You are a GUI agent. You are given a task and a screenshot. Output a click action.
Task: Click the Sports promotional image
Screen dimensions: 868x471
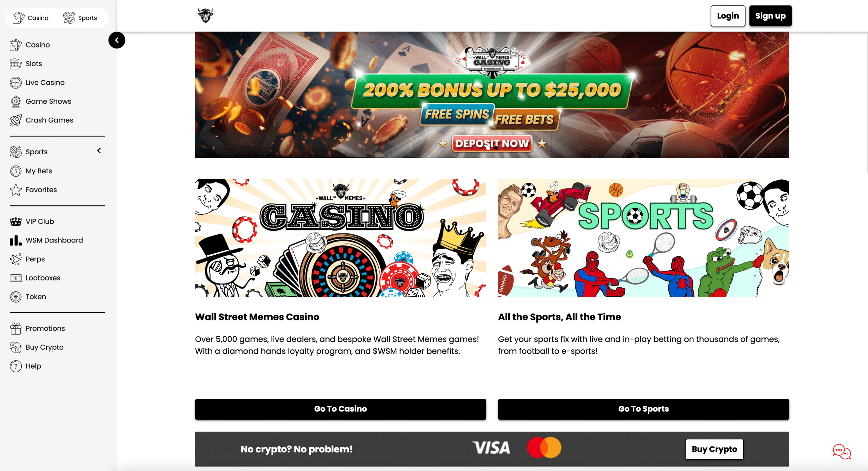click(x=644, y=238)
